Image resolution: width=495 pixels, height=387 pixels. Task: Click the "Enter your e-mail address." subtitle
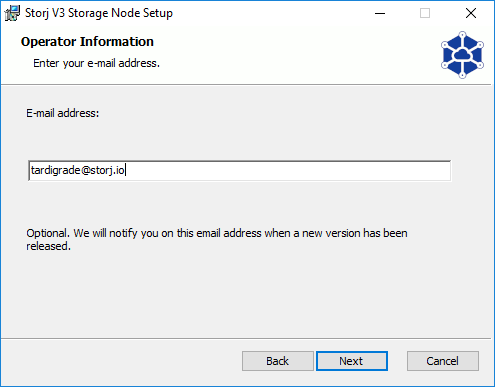tap(96, 63)
